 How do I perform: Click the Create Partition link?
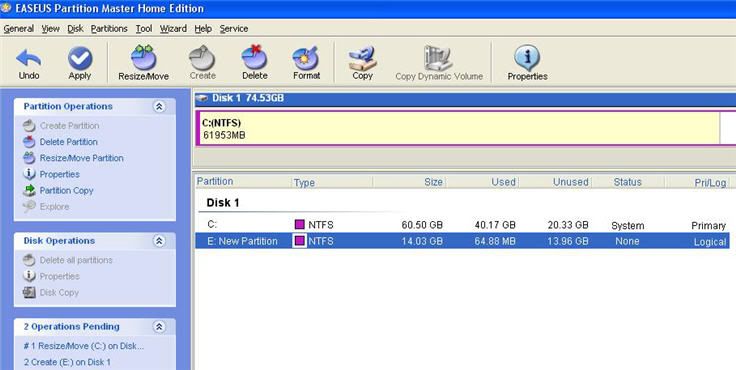point(69,126)
